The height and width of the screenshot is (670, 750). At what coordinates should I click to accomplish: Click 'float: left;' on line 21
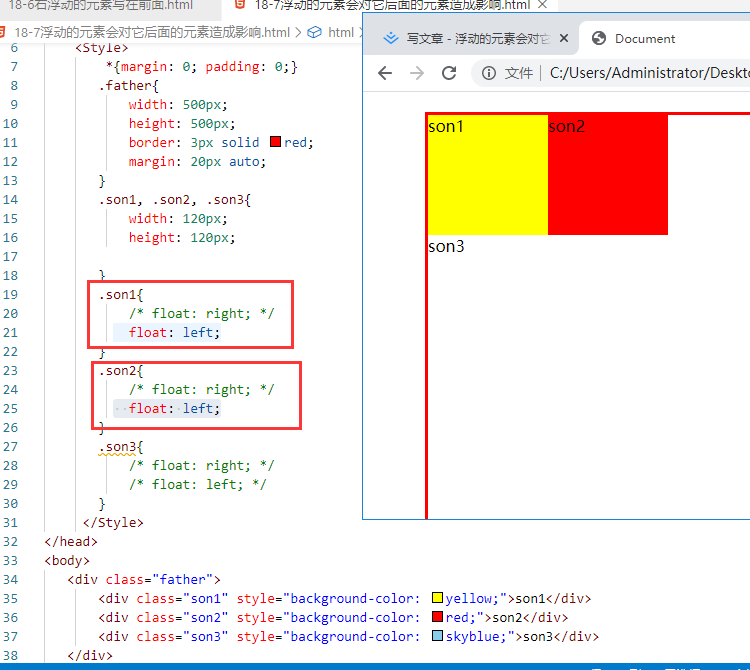(x=174, y=332)
